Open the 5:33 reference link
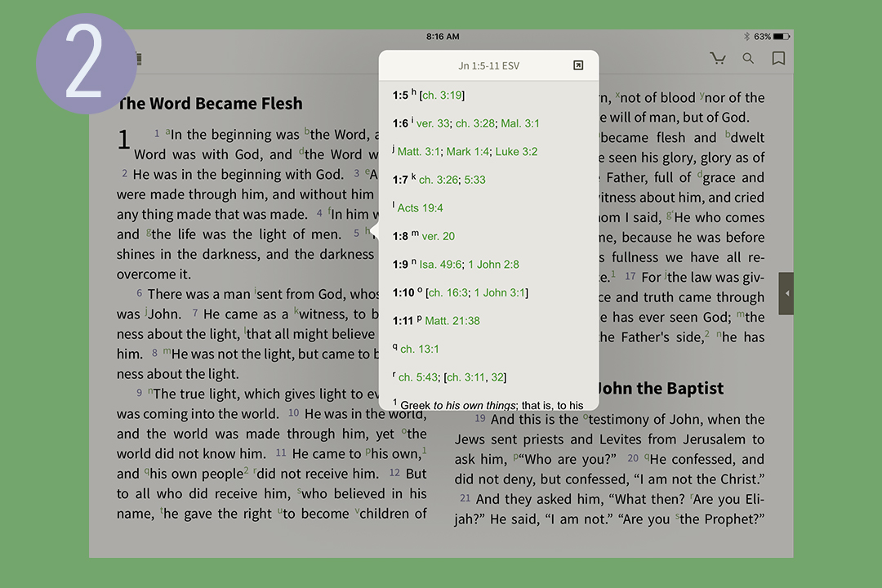882x588 pixels. click(x=474, y=180)
